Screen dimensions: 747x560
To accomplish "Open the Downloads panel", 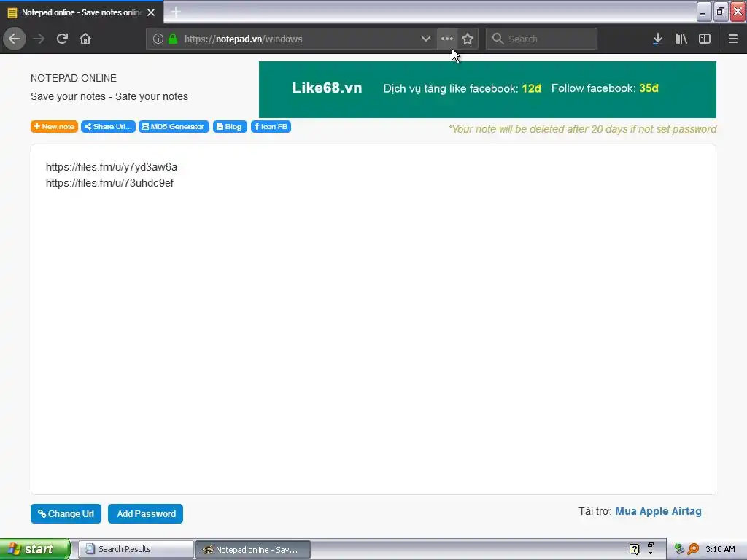I will click(x=657, y=39).
